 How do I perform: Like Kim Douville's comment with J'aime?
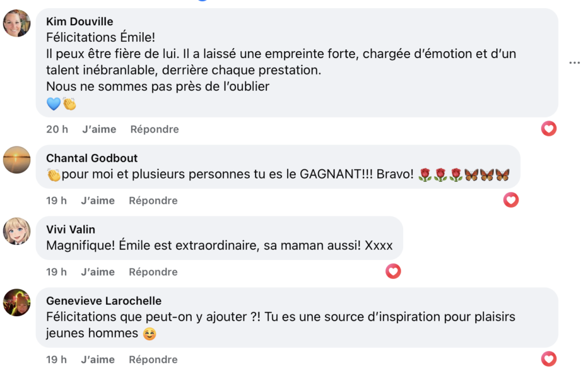point(99,129)
